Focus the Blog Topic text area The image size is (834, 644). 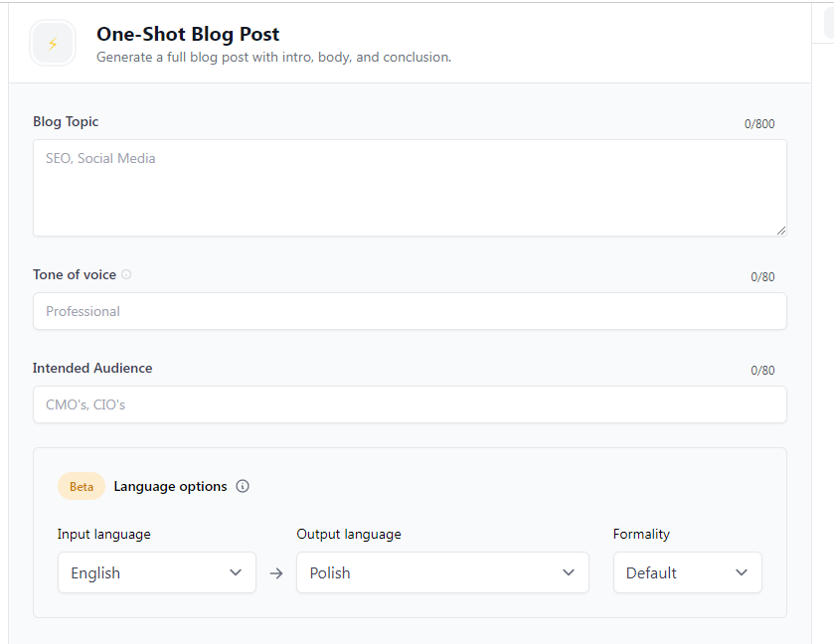click(x=410, y=188)
